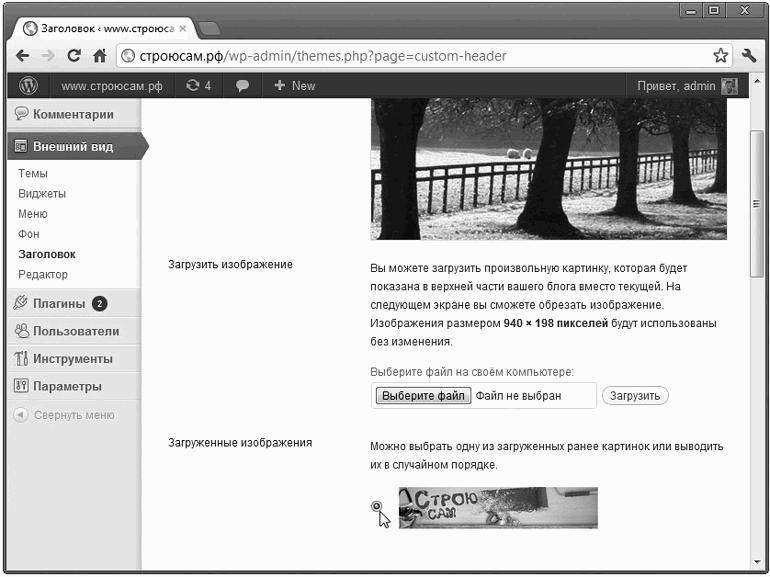Viewport: 770px width, 577px height.
Task: Click Загрузить upload button
Action: [x=635, y=396]
